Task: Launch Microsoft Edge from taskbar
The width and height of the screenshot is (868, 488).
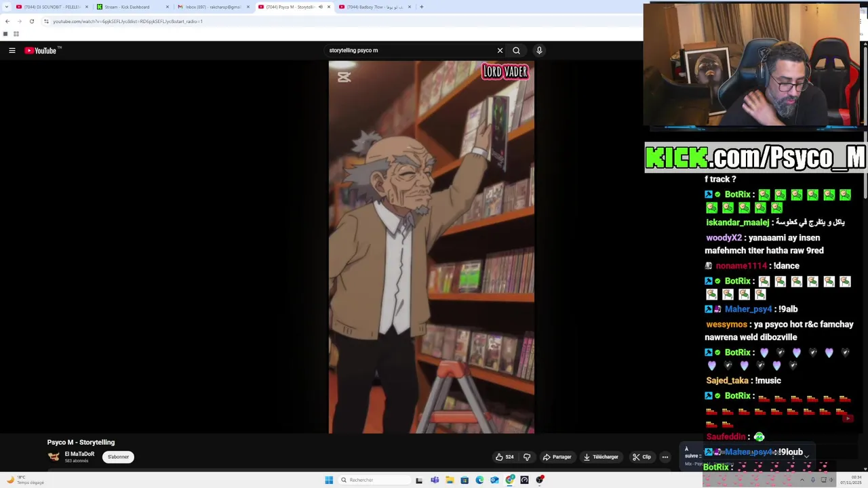Action: click(479, 480)
